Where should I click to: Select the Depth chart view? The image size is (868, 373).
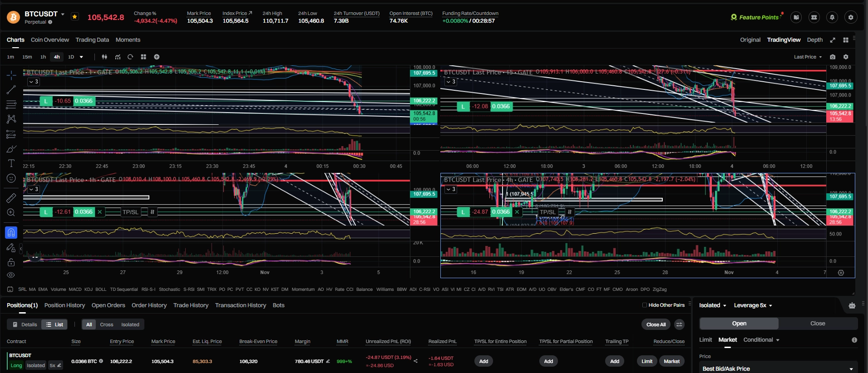coord(814,40)
